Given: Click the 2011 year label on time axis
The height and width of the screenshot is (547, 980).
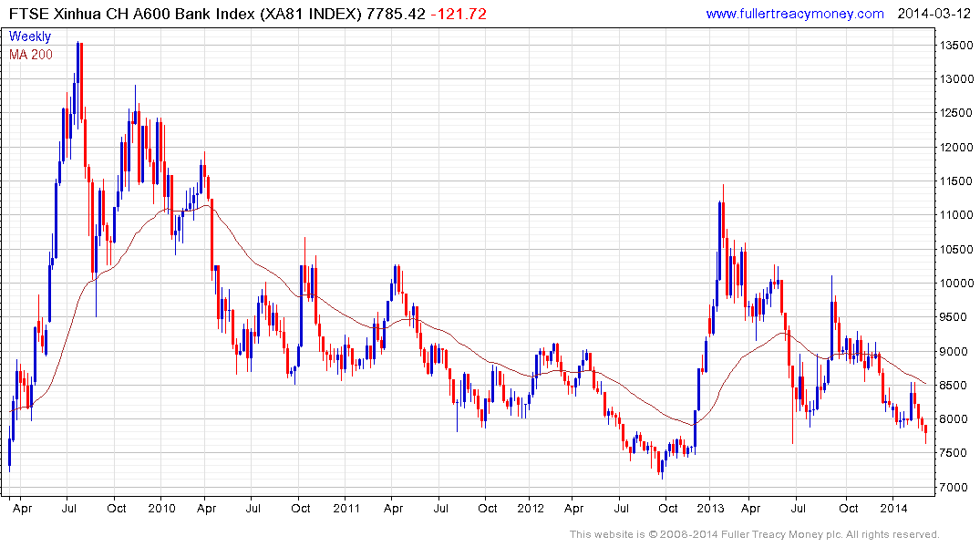Looking at the screenshot, I should click(346, 508).
